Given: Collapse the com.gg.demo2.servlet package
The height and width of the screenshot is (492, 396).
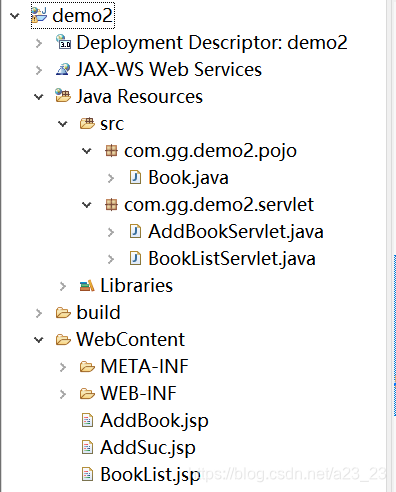Looking at the screenshot, I should pos(87,205).
